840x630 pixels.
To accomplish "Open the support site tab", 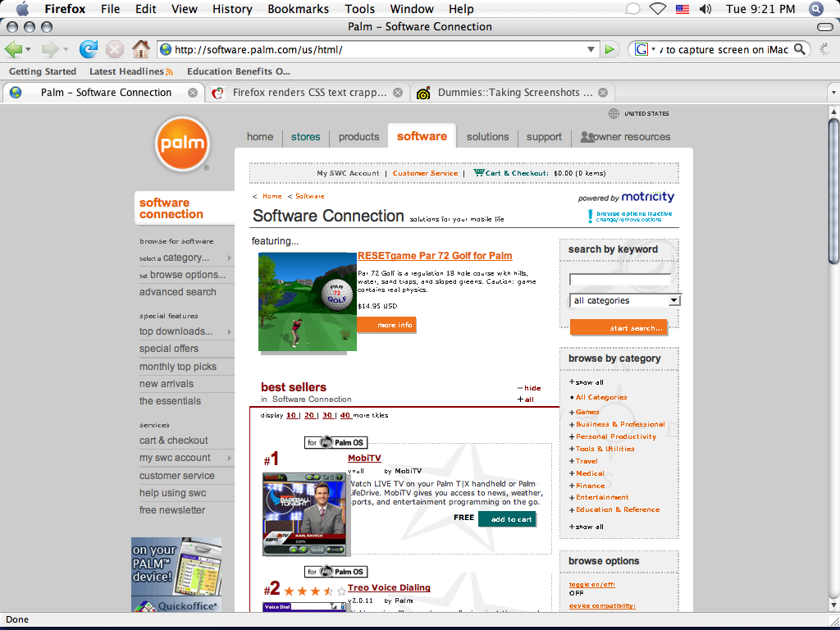I will click(544, 137).
